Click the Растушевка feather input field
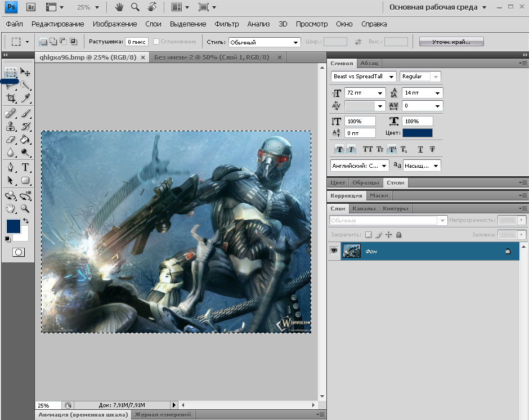The height and width of the screenshot is (420, 529). (x=136, y=42)
